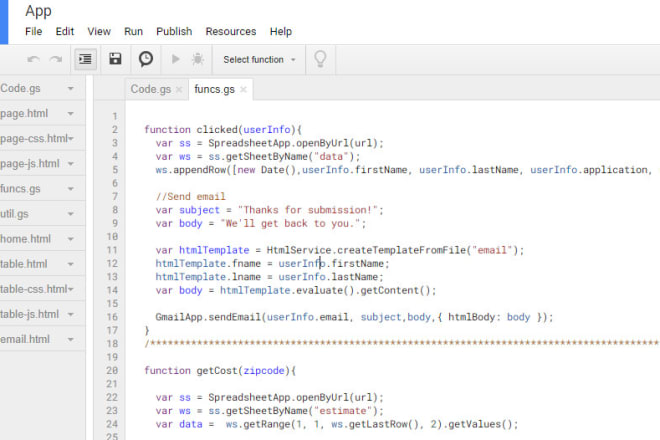Open the File menu
Screen dimensions: 660x440
tap(33, 32)
